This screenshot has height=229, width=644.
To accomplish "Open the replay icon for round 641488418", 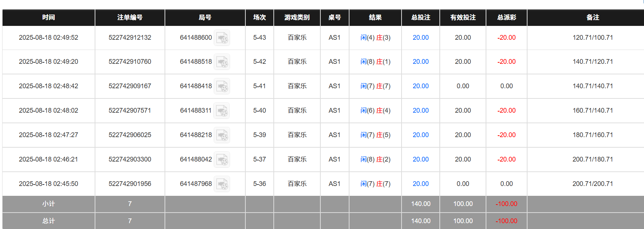I will (222, 86).
